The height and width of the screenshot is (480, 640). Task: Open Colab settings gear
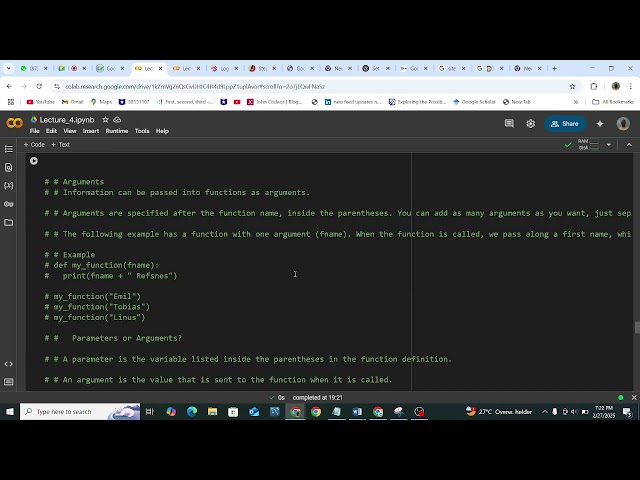point(531,124)
